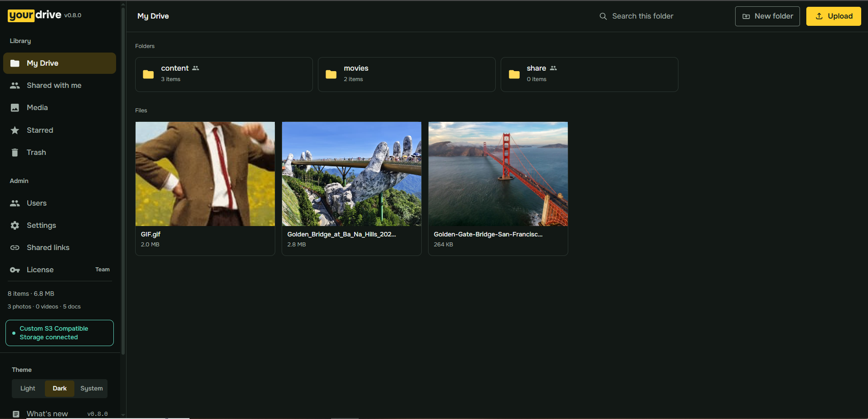Open Starred via the star icon

click(15, 130)
